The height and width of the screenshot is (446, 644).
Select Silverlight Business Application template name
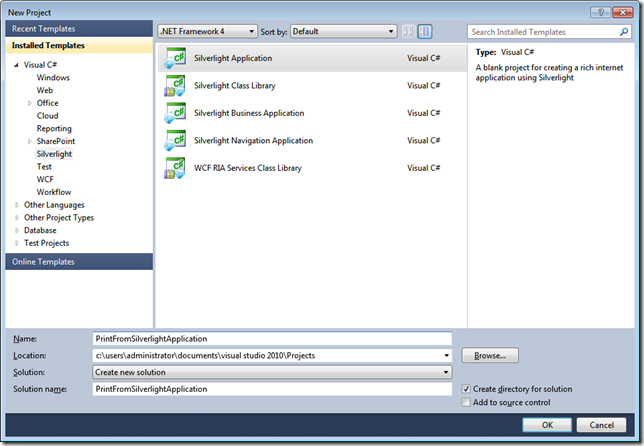(x=249, y=113)
